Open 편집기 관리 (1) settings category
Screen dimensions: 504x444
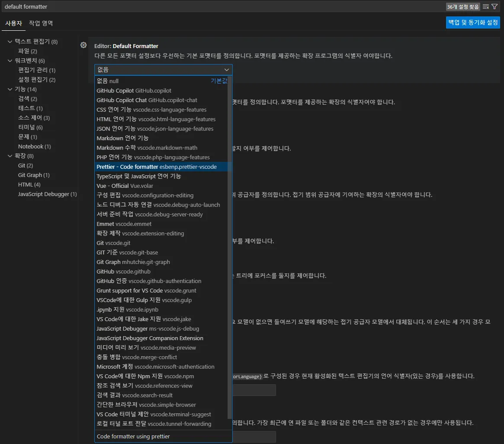(37, 70)
